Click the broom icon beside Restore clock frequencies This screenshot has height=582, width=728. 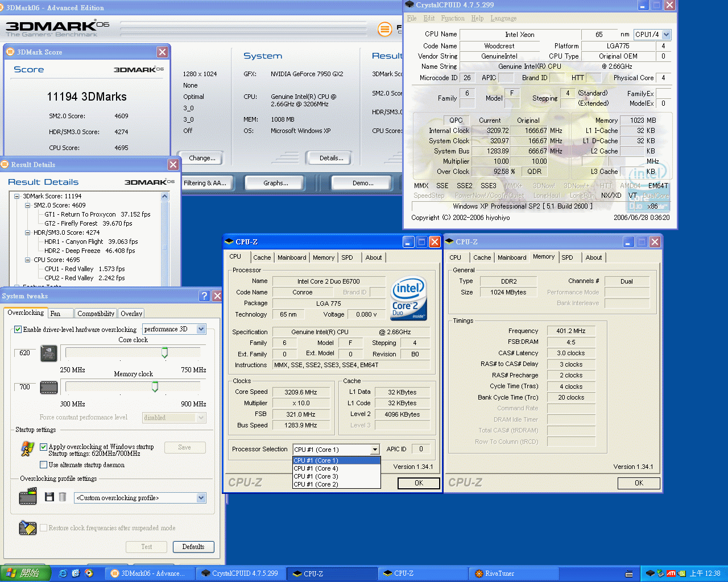pos(27,528)
